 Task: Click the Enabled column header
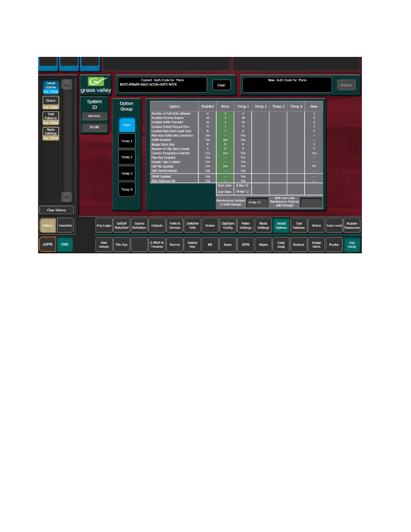tap(207, 106)
